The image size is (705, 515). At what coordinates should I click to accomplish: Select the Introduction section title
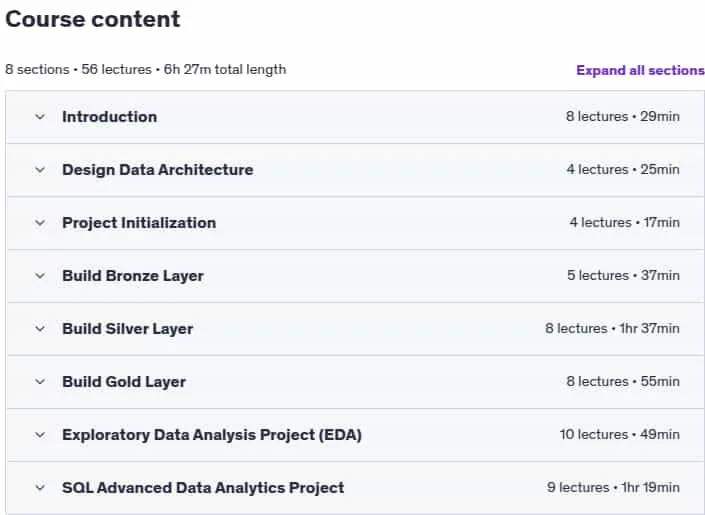(x=110, y=117)
